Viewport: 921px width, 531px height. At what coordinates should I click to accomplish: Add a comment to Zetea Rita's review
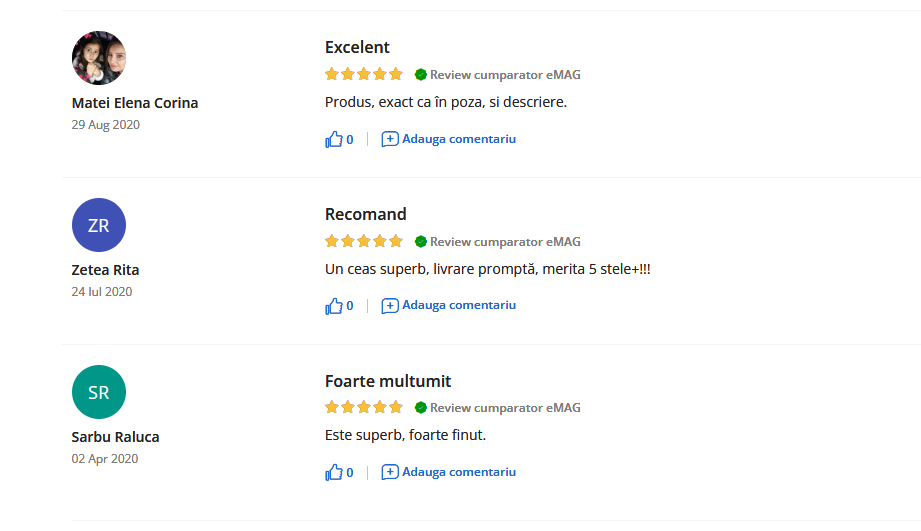click(459, 306)
